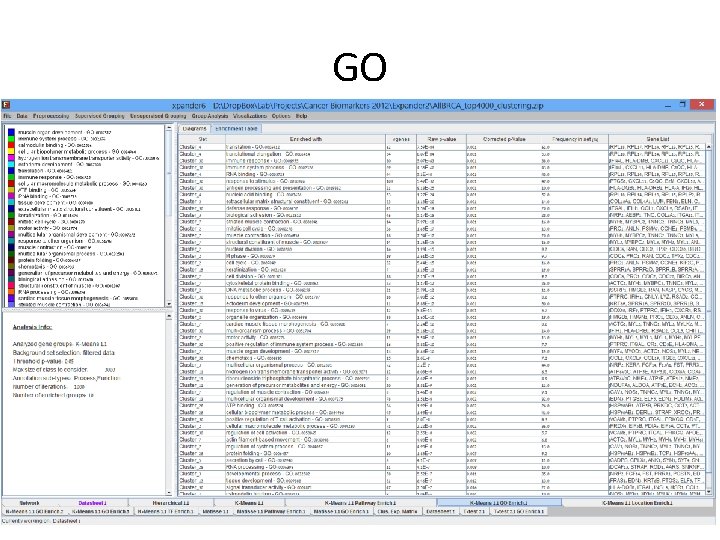Open the Clus. Exp. Matrix tab
Screen dimensions: 720x540
397,511
